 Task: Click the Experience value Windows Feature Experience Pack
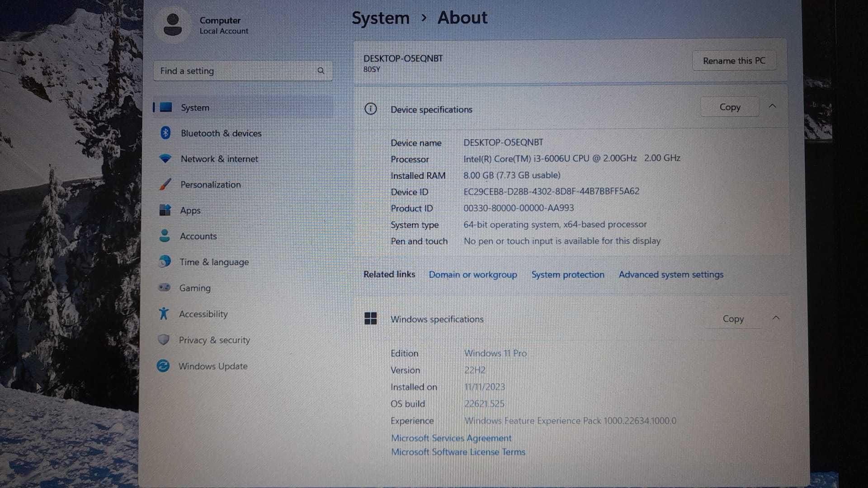[x=571, y=421]
